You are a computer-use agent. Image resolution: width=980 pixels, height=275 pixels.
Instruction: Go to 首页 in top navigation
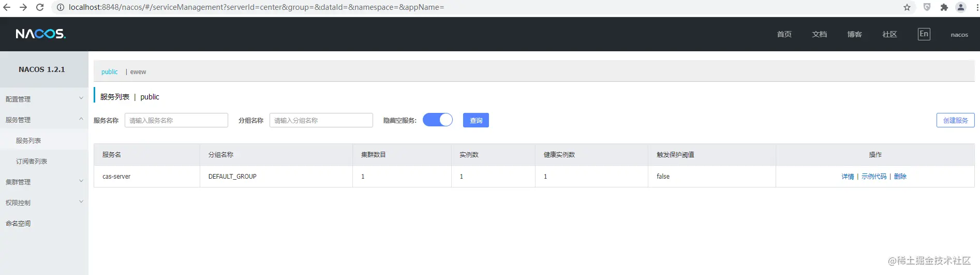click(x=784, y=34)
